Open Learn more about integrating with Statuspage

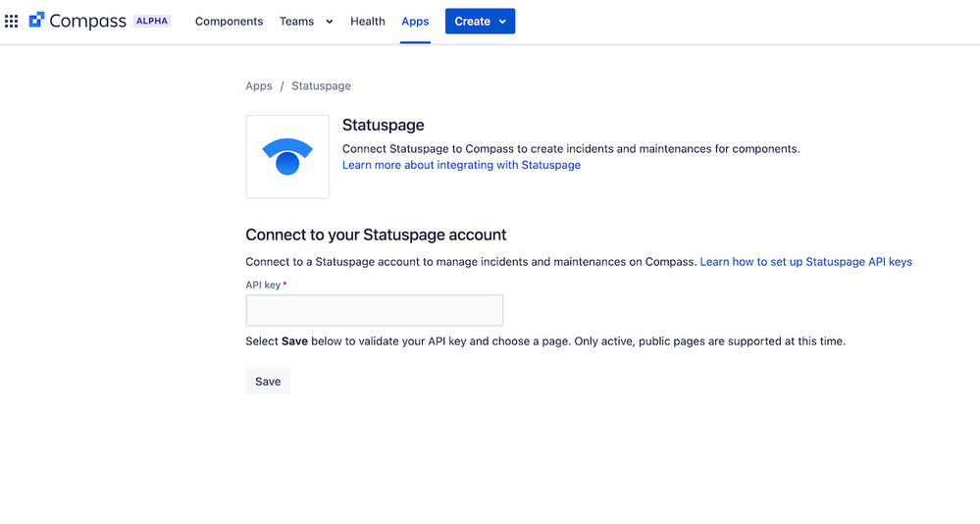tap(461, 165)
